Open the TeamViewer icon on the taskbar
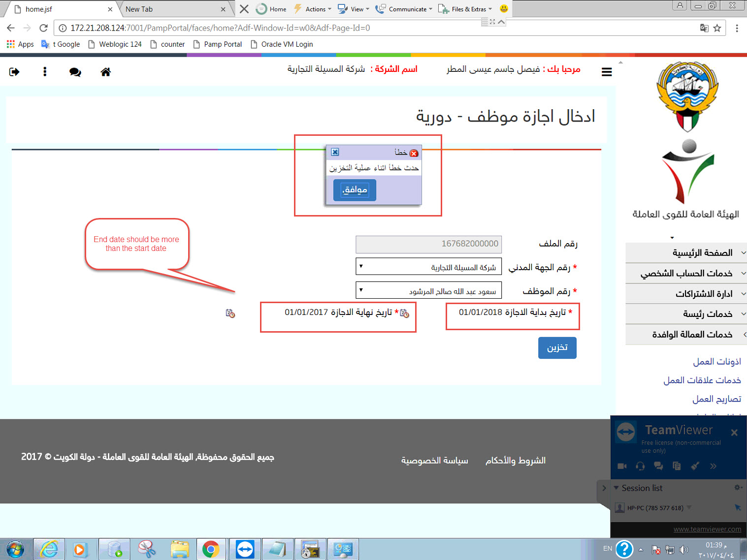 pos(245,549)
